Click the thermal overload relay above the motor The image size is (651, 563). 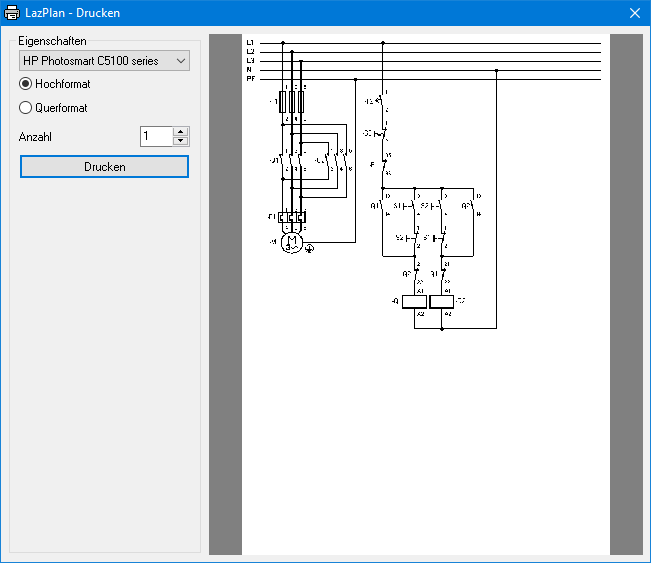(292, 216)
